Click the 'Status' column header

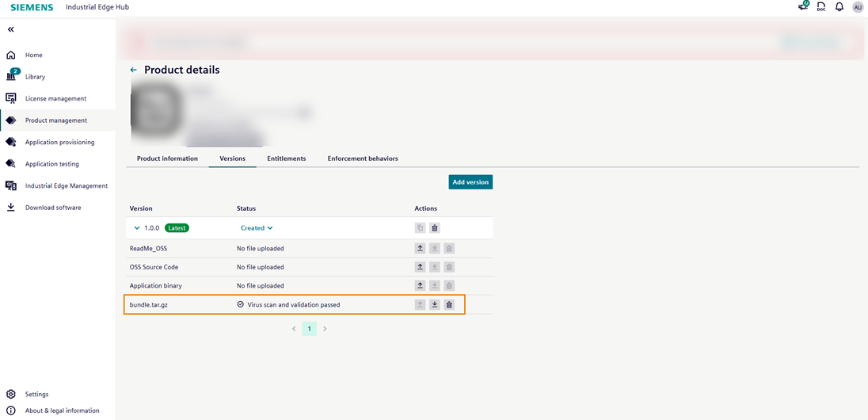tap(246, 208)
